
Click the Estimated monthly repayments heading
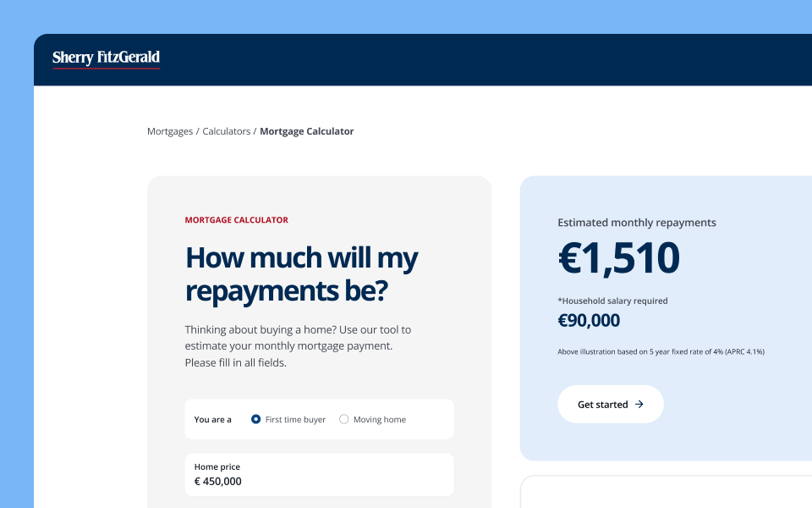(637, 222)
